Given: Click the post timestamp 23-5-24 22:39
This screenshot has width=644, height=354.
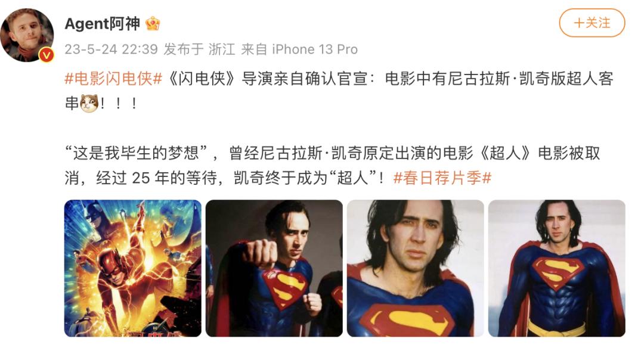Looking at the screenshot, I should (x=112, y=49).
